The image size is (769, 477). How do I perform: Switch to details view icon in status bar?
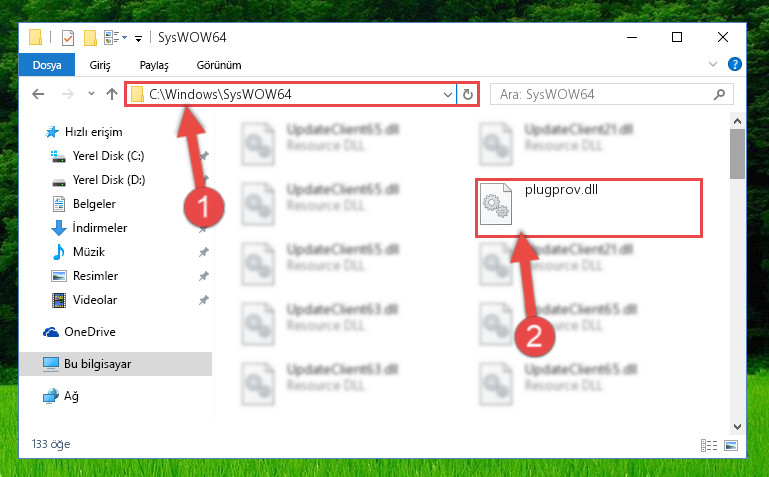(709, 445)
